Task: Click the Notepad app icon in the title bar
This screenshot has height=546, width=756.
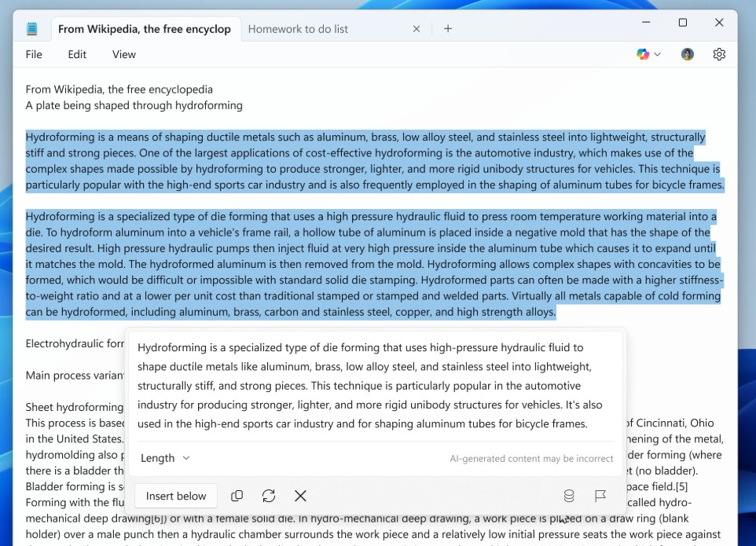Action: (x=31, y=29)
